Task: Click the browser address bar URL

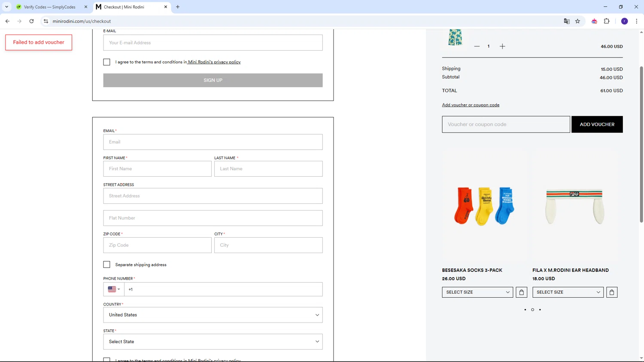Action: tap(82, 21)
